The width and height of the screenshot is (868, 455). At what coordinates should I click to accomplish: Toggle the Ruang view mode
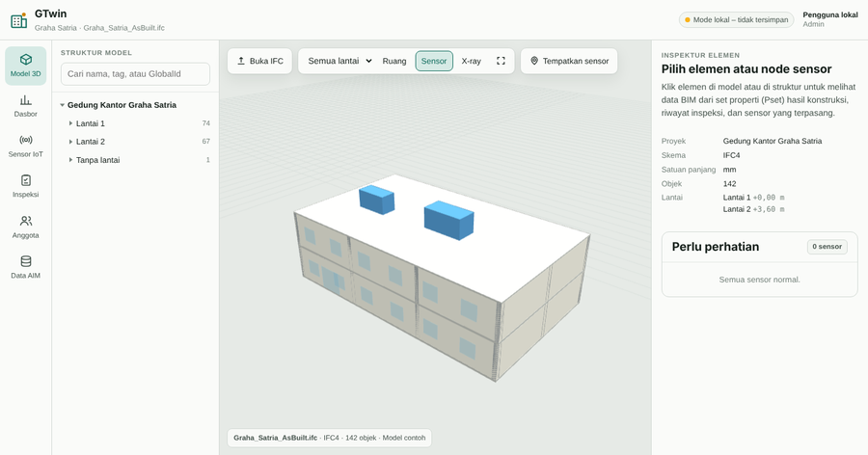pyautogui.click(x=394, y=61)
